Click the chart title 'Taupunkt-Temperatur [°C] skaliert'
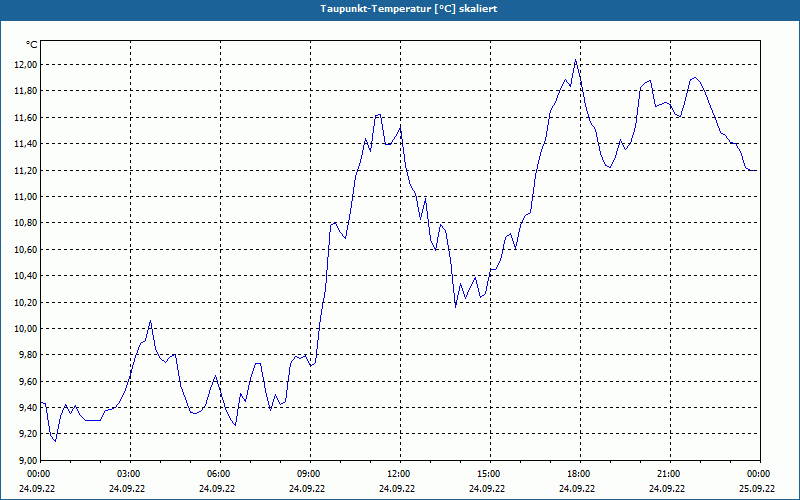This screenshot has height=500, width=800. tap(409, 9)
